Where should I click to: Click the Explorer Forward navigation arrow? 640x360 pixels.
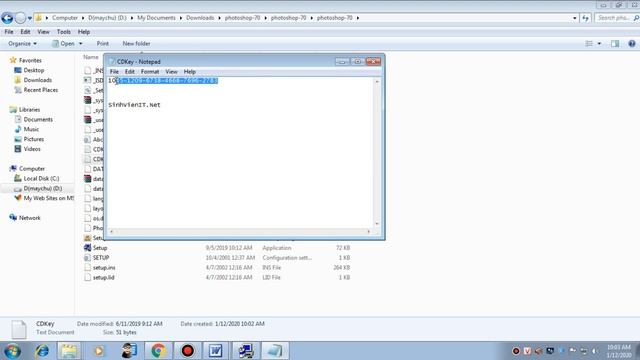[x=20, y=18]
